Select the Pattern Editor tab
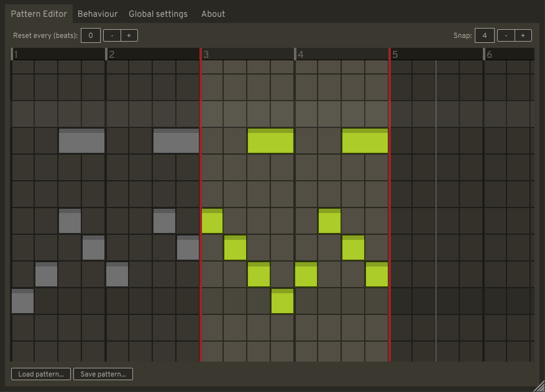 coord(39,14)
